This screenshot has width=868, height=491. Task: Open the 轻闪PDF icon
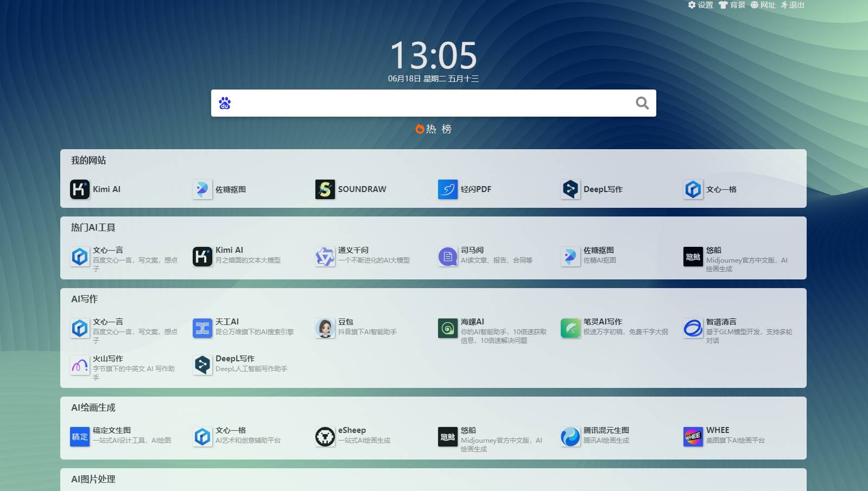pos(448,189)
